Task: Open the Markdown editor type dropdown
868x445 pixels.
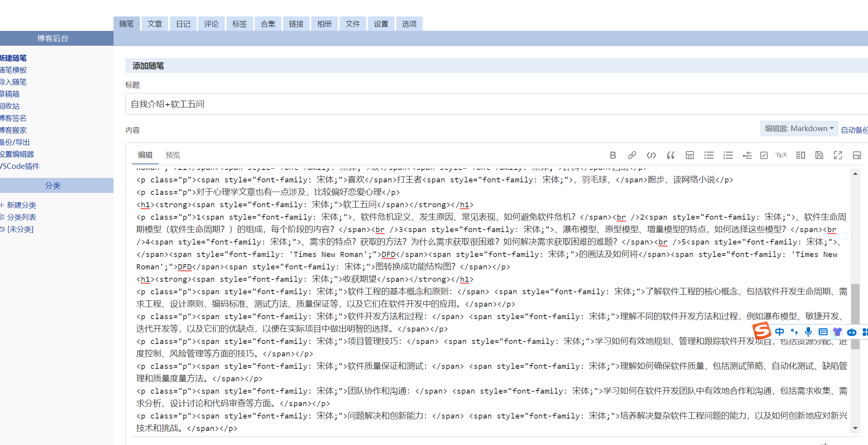Action: click(799, 129)
